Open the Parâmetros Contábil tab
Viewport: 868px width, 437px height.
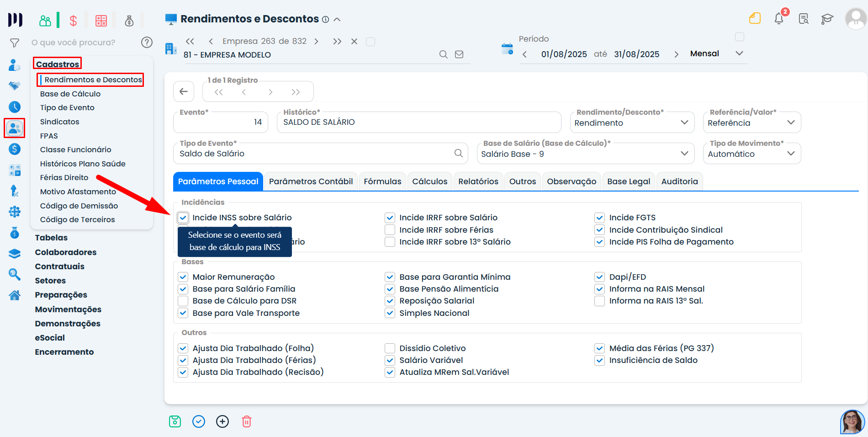click(x=311, y=181)
